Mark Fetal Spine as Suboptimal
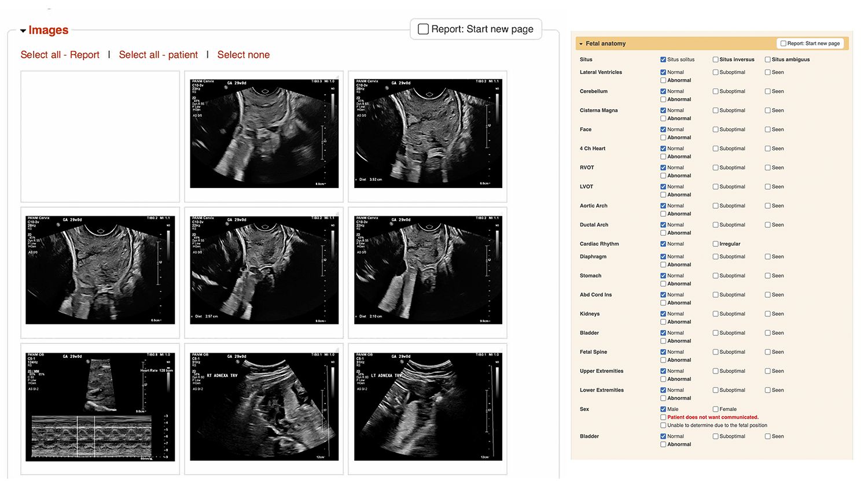The image size is (868, 488). pyautogui.click(x=715, y=352)
